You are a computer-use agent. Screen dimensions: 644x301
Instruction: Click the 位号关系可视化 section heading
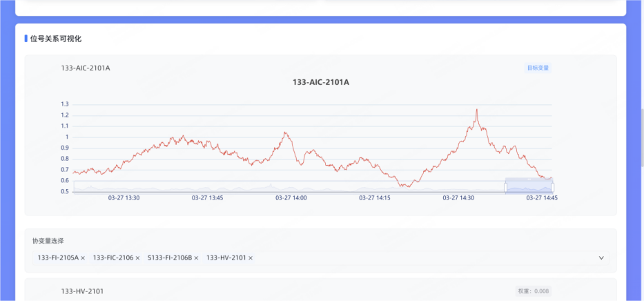tap(56, 39)
